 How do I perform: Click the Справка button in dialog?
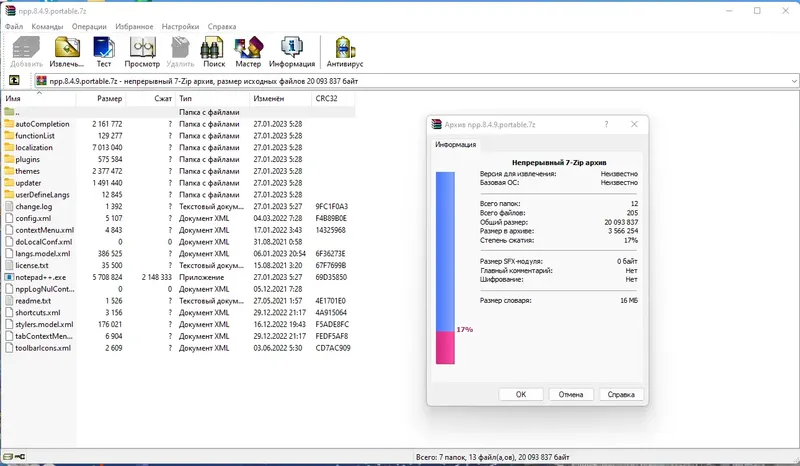pyautogui.click(x=621, y=394)
